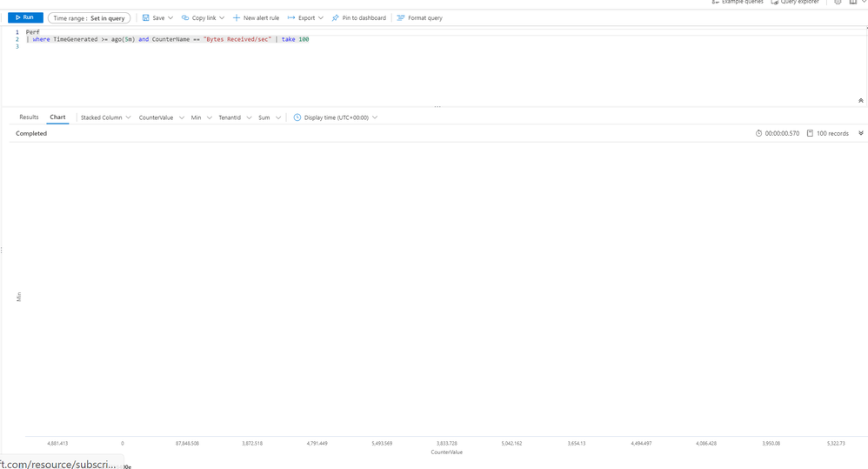Open the Time range: Set in query picker
868x469 pixels.
tap(89, 18)
